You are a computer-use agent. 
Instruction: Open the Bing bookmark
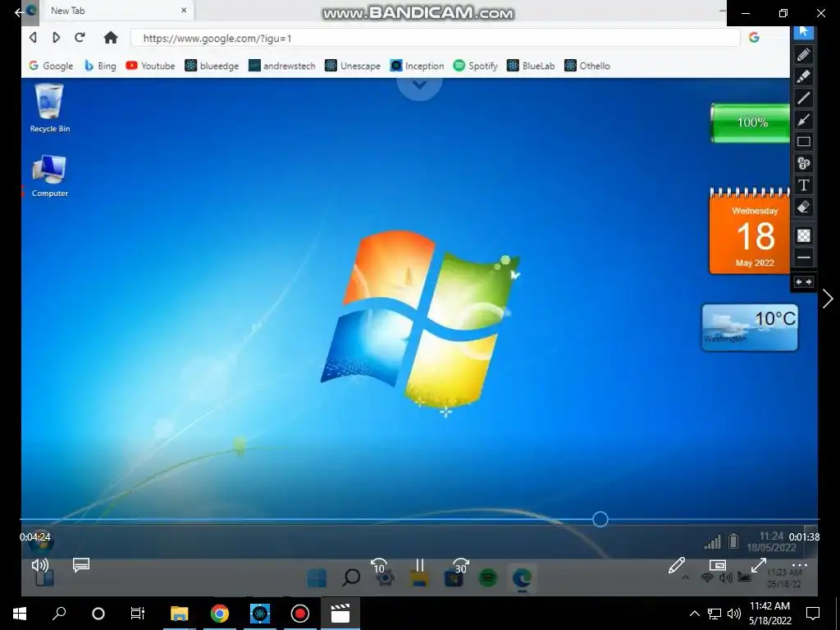point(100,66)
